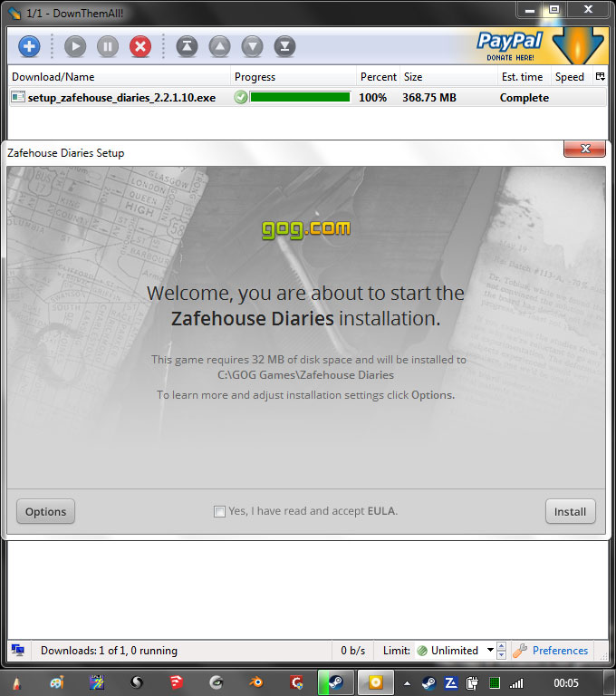Open SketchUp from the taskbar

(177, 682)
